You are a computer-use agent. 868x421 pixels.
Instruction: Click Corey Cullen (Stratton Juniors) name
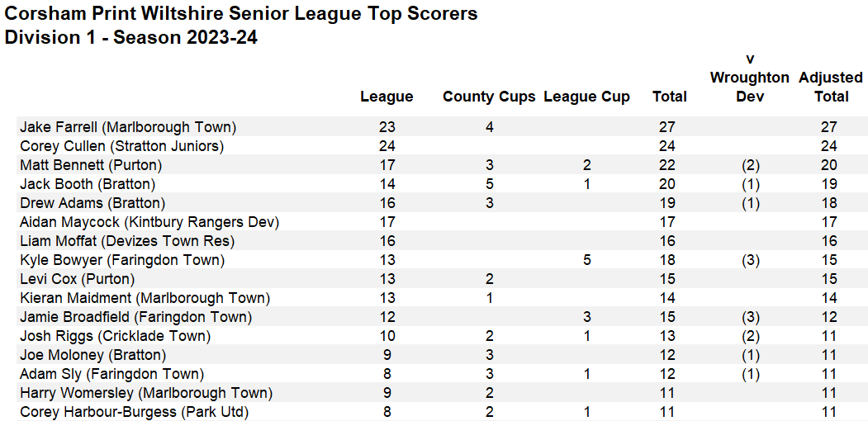(x=122, y=146)
